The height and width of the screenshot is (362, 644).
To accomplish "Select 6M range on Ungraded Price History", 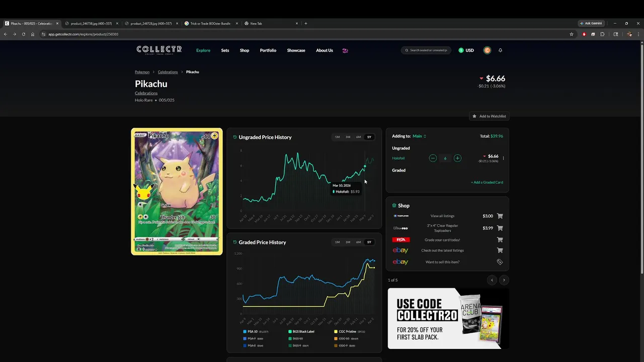I will coord(358,137).
